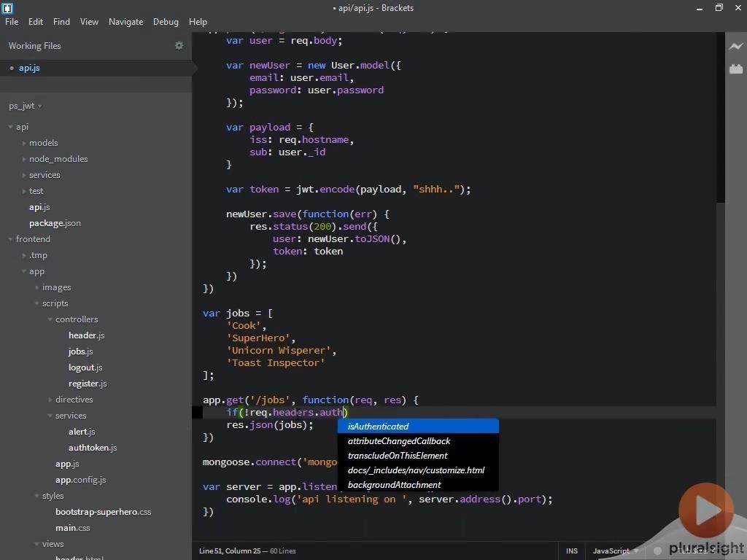Click the Pluralsight play button overlay

click(x=706, y=510)
